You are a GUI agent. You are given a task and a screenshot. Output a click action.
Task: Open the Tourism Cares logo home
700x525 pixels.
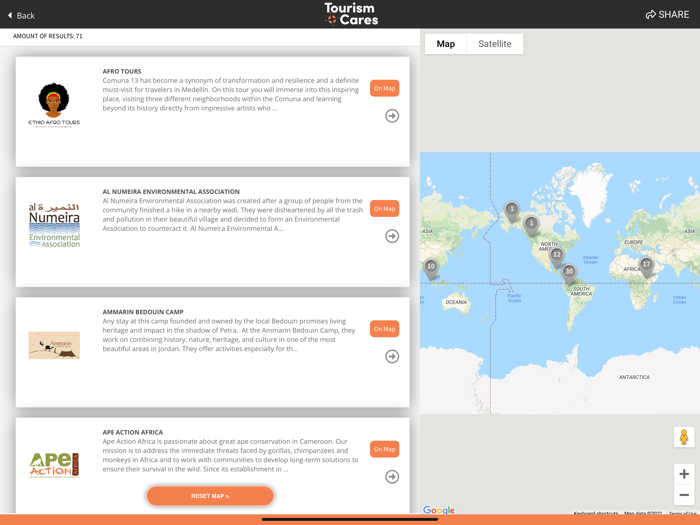pyautogui.click(x=351, y=14)
